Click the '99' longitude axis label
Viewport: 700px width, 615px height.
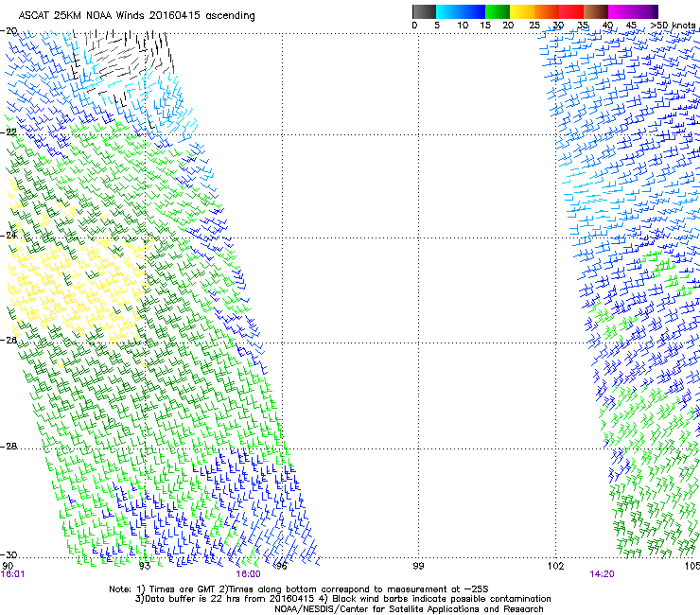pyautogui.click(x=418, y=566)
